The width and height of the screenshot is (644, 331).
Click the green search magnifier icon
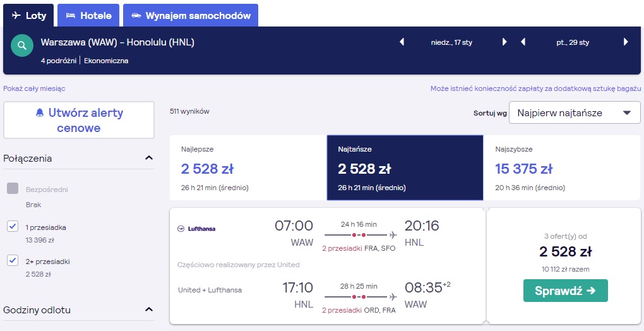pyautogui.click(x=22, y=45)
